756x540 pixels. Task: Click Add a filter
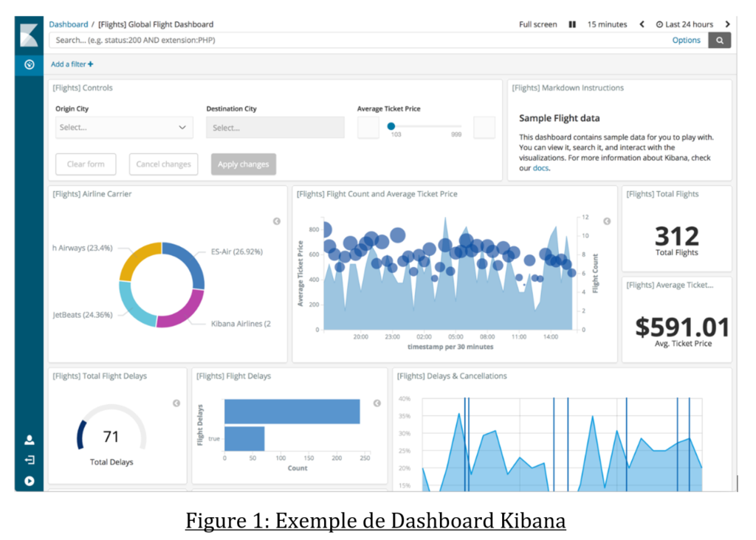tap(72, 64)
